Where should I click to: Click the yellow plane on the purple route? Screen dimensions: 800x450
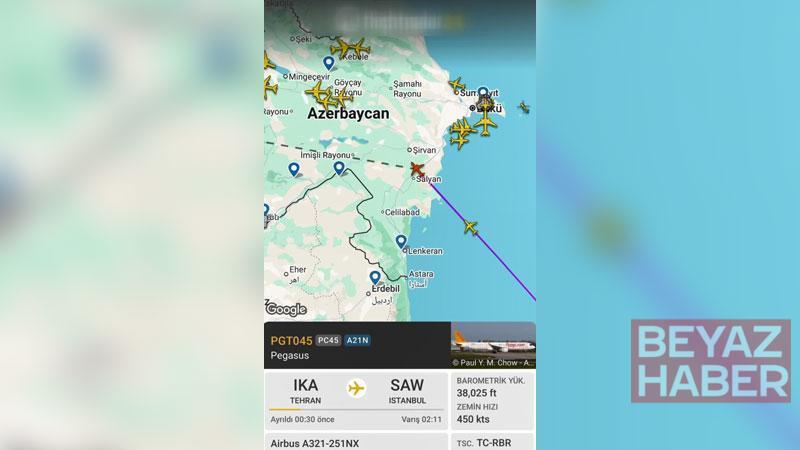(x=470, y=227)
